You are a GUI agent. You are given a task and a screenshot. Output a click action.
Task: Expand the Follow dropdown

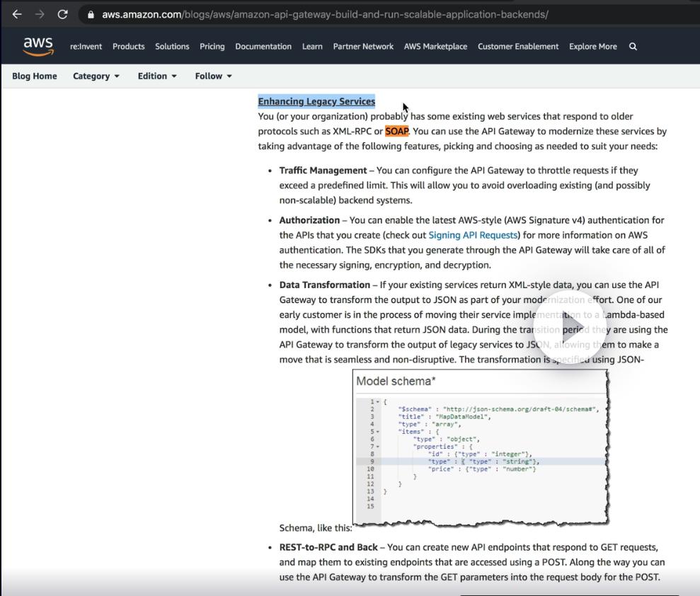[x=213, y=76]
